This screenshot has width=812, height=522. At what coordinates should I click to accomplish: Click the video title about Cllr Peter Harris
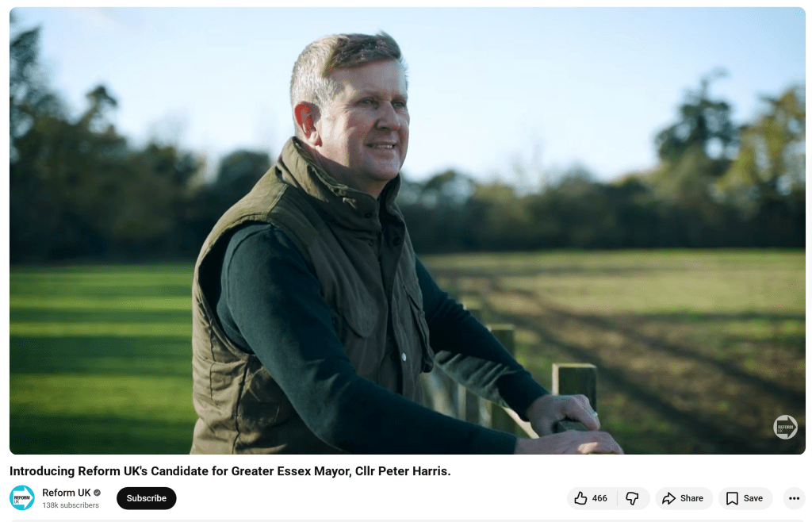[230, 471]
